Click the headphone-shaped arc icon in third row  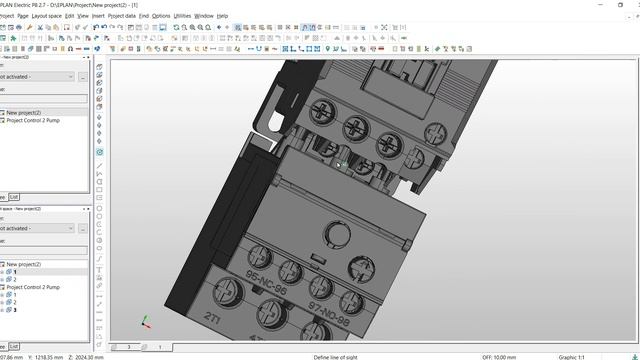(x=71, y=49)
